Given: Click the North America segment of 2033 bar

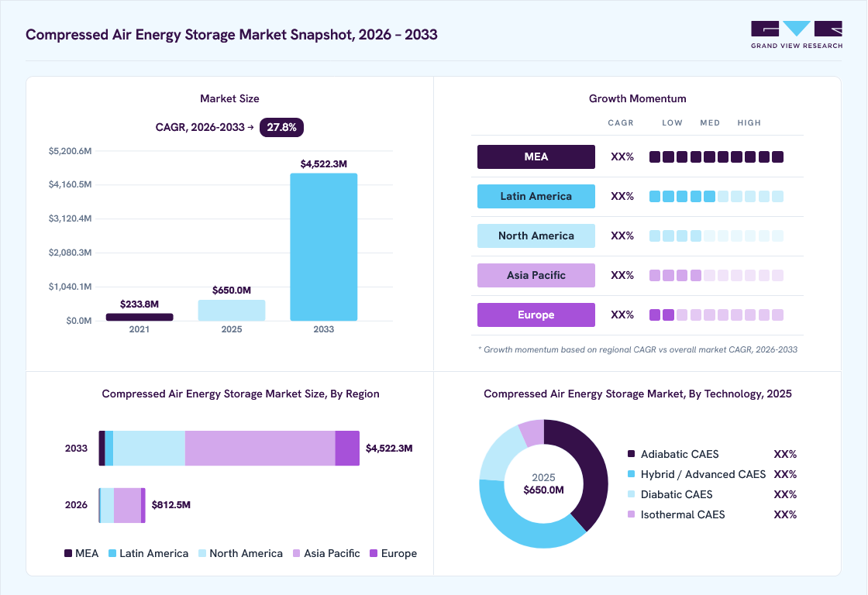Looking at the screenshot, I should click(149, 449).
